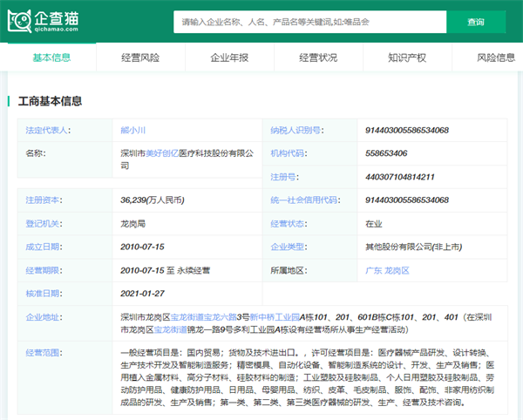Open the 龙岗区 district link
Screen dimensions: 523x420
click(397, 271)
